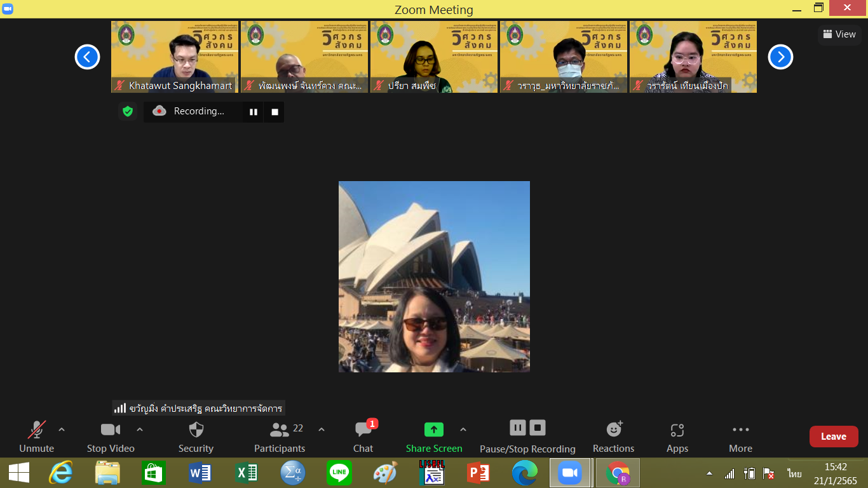This screenshot has height=488, width=868.
Task: Open the Reactions menu
Action: click(614, 437)
